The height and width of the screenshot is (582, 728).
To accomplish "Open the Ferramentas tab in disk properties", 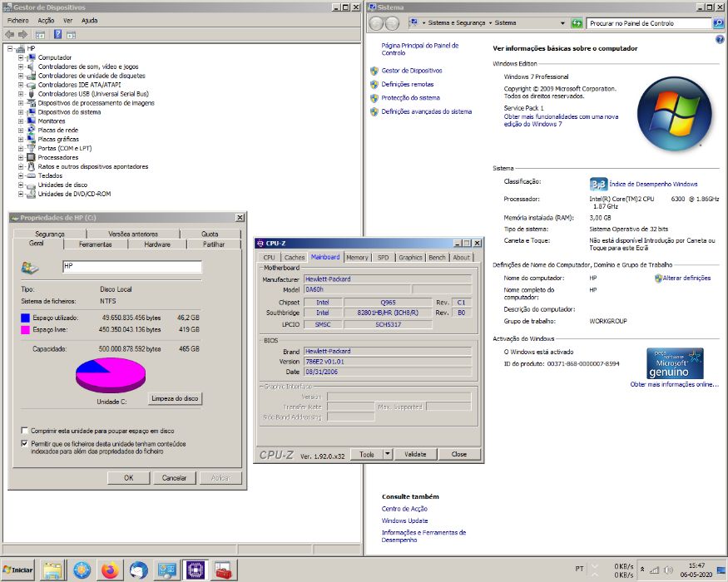I will coord(95,244).
